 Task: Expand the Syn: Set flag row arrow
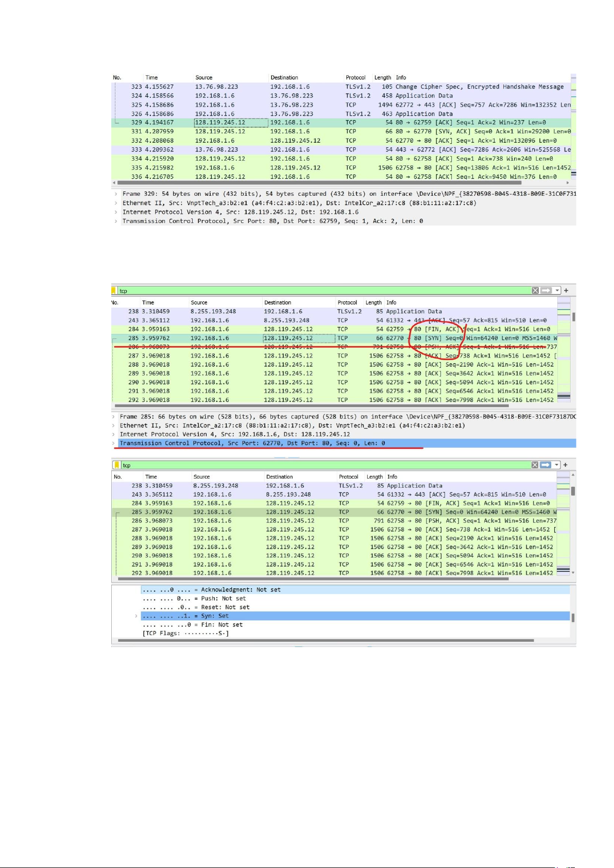pos(136,616)
